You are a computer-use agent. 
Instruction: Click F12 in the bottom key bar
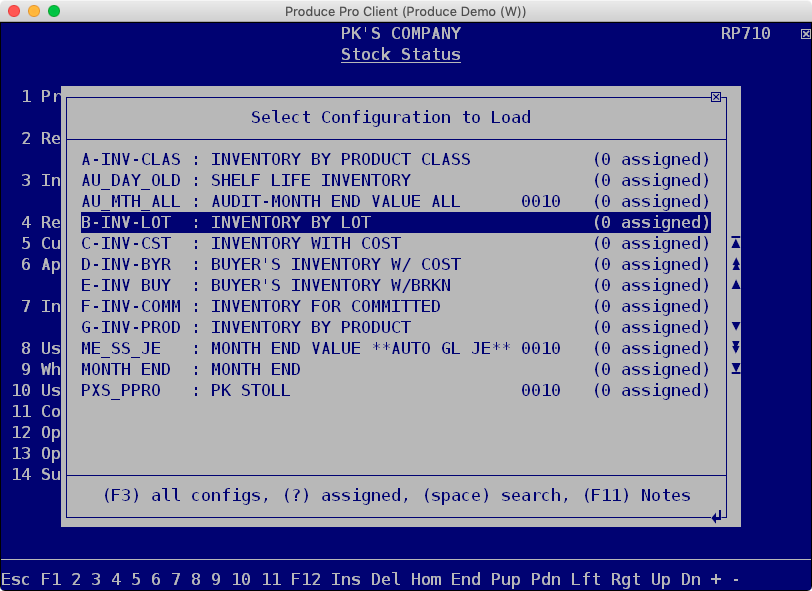point(306,579)
